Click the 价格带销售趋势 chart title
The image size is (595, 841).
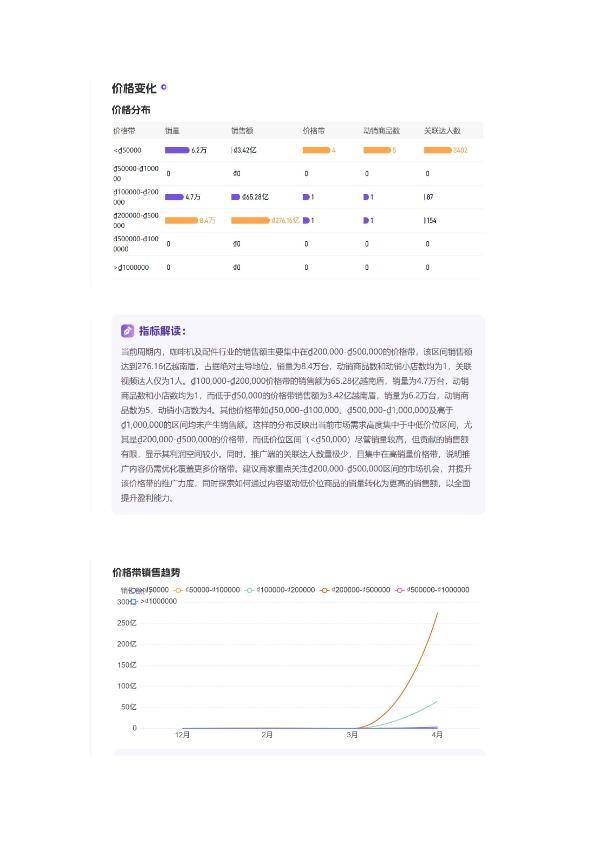click(146, 573)
